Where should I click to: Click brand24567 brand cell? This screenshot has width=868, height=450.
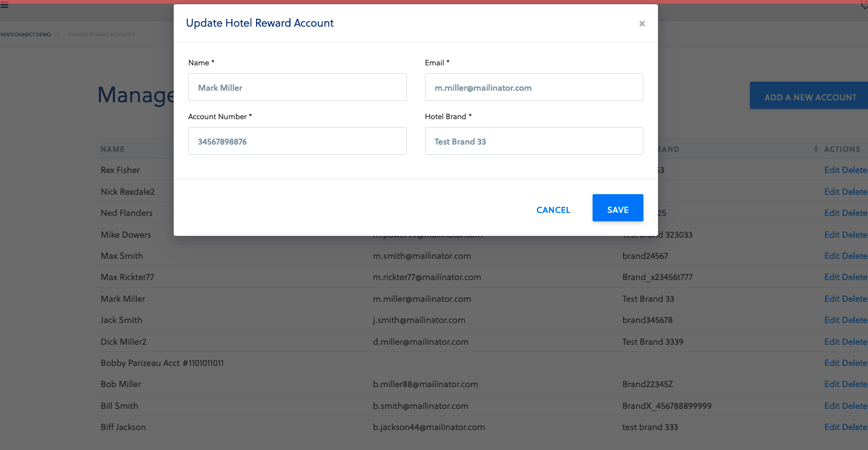[645, 256]
